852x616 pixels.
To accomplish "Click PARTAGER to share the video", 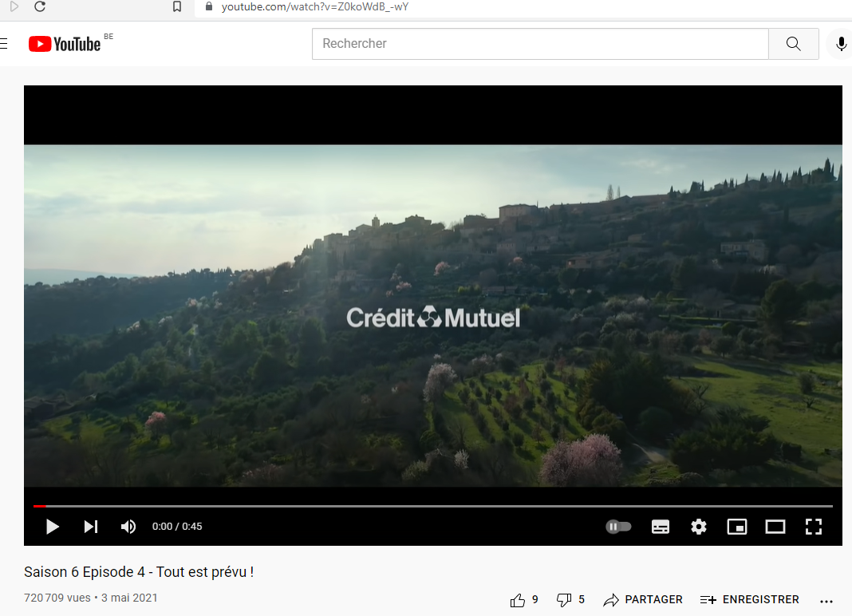I will pos(643,600).
